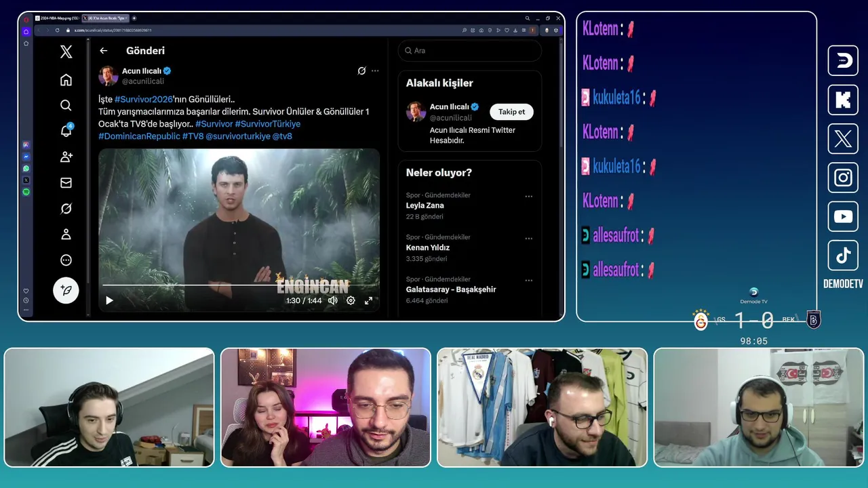Viewport: 868px width, 488px height.
Task: Follow Acun Ilıcalı with Takip et
Action: (x=512, y=112)
